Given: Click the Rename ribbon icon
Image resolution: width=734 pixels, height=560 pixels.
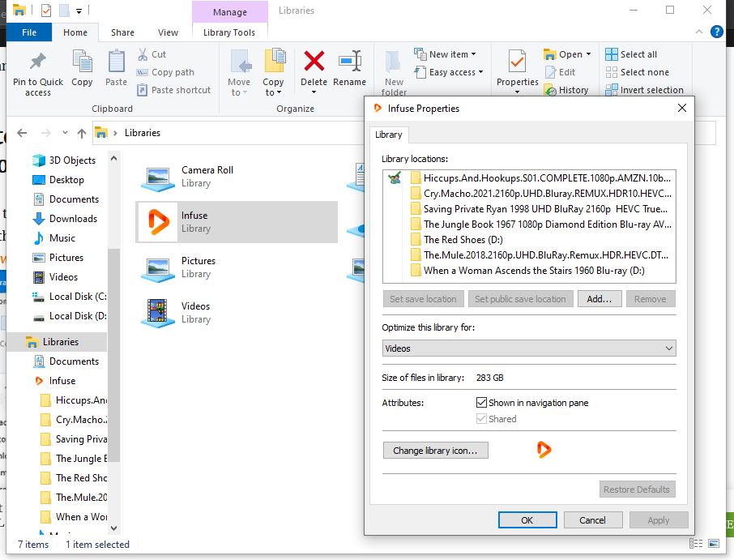Looking at the screenshot, I should [350, 61].
